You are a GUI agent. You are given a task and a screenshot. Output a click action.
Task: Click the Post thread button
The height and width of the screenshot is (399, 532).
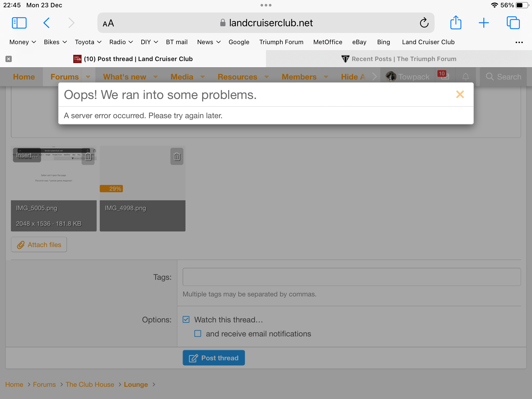(214, 358)
